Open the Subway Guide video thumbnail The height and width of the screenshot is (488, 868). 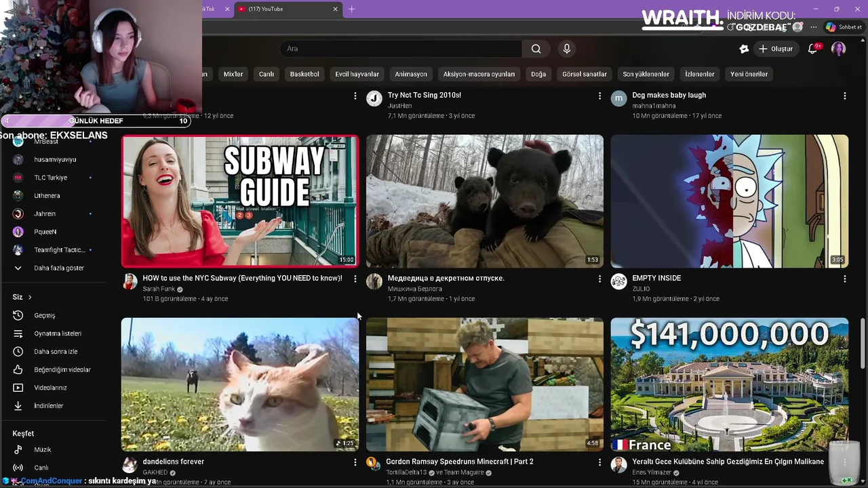click(x=240, y=201)
